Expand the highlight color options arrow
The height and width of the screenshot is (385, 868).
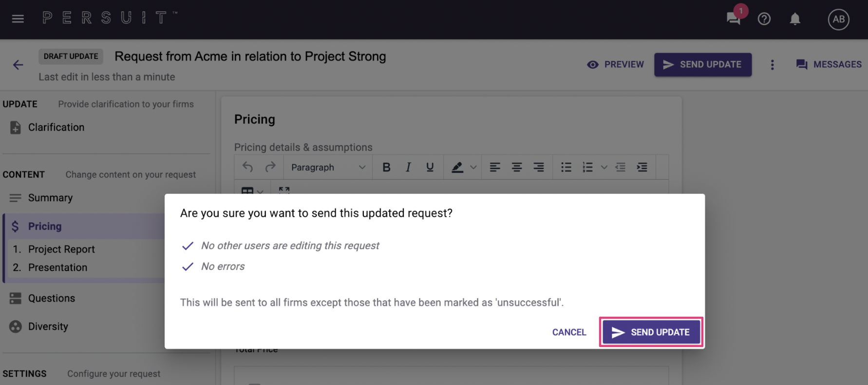(473, 167)
